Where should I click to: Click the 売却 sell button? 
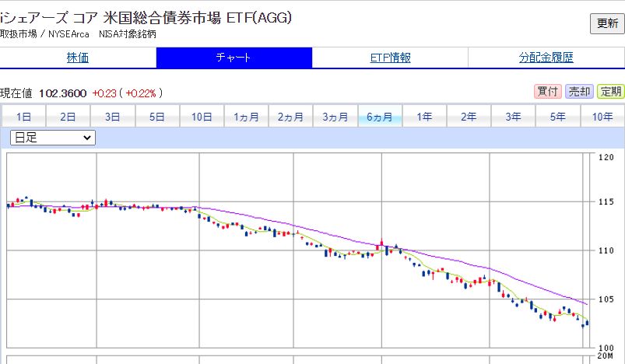[x=579, y=92]
